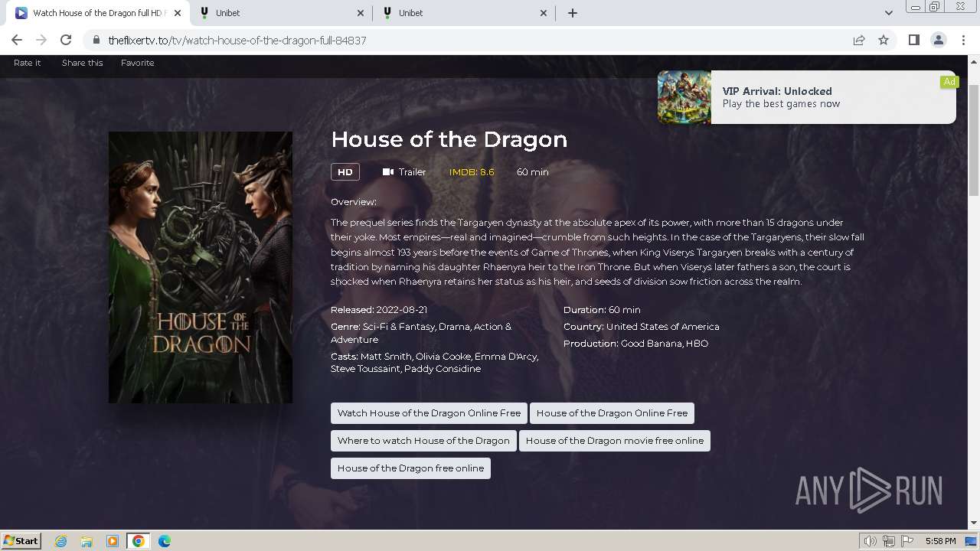
Task: Open the Drama genre link
Action: point(455,327)
